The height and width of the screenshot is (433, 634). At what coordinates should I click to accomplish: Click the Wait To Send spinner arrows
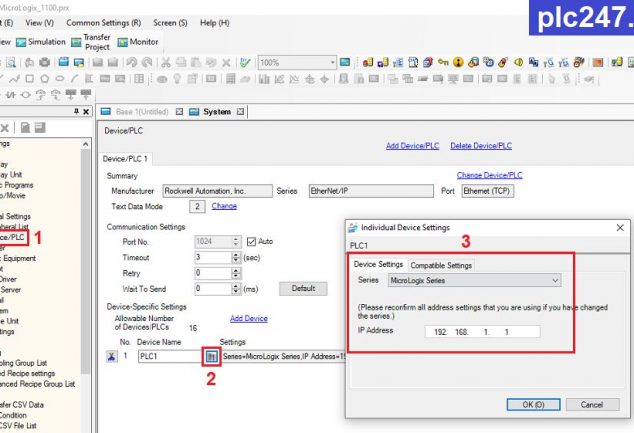[236, 289]
